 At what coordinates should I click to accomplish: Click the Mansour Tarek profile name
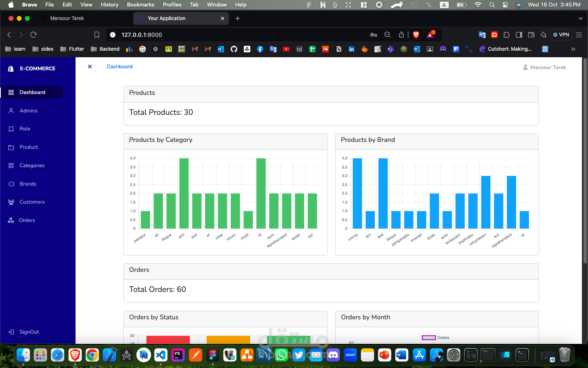click(x=548, y=67)
